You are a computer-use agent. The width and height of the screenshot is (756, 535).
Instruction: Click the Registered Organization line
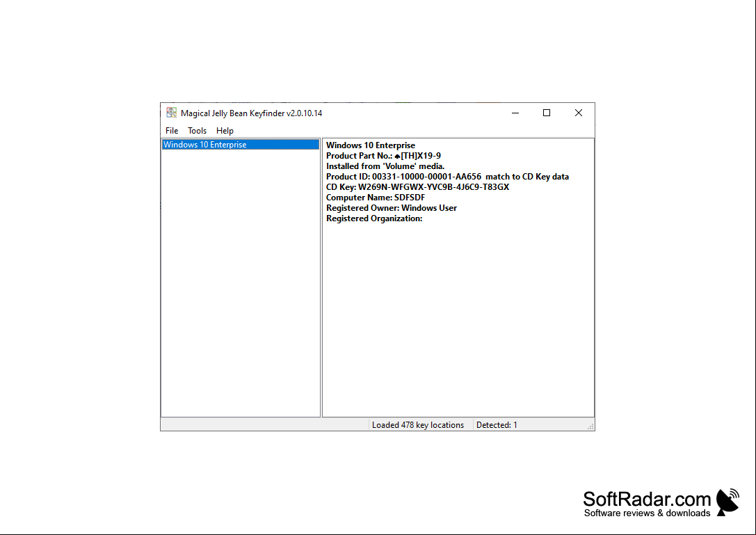click(x=374, y=218)
